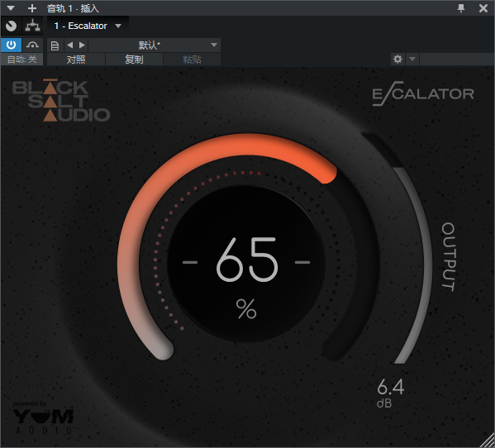Pin the plugin window

click(461, 8)
